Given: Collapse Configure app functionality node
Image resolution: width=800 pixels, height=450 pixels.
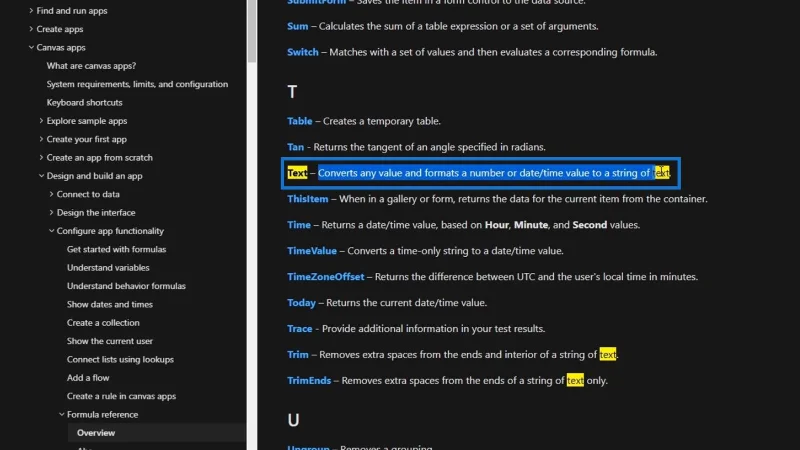Looking at the screenshot, I should [x=52, y=231].
